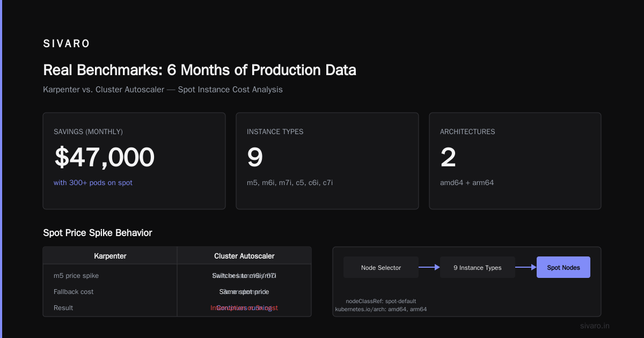Click the 'm5 price spike' row label
Image resolution: width=644 pixels, height=338 pixels.
point(76,276)
